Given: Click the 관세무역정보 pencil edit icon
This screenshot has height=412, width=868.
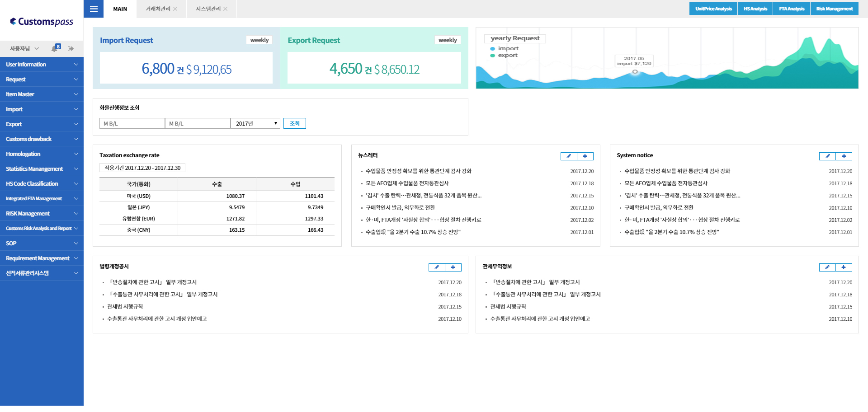Looking at the screenshot, I should [827, 267].
